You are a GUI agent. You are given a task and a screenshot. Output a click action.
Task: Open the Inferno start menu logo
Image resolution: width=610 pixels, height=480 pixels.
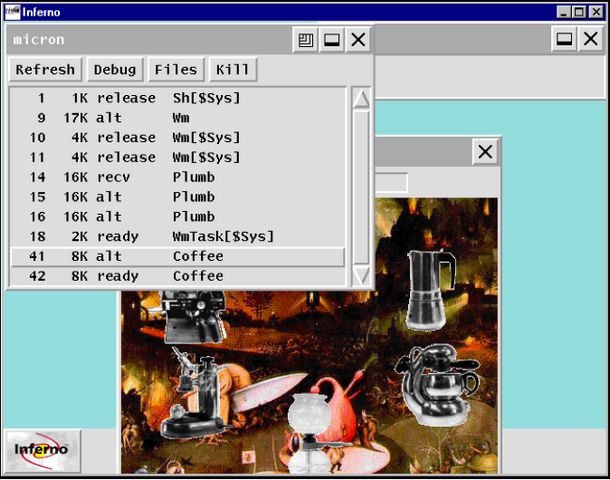pyautogui.click(x=42, y=451)
